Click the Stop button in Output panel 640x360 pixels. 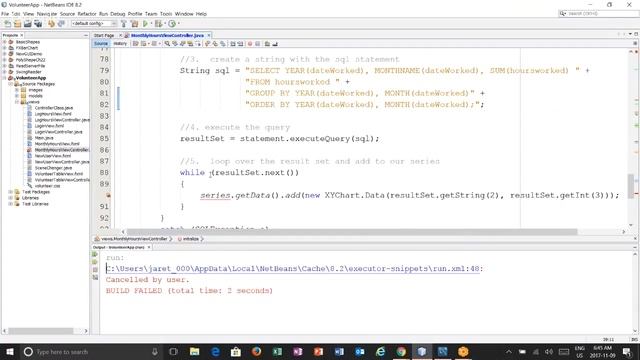pos(95,270)
